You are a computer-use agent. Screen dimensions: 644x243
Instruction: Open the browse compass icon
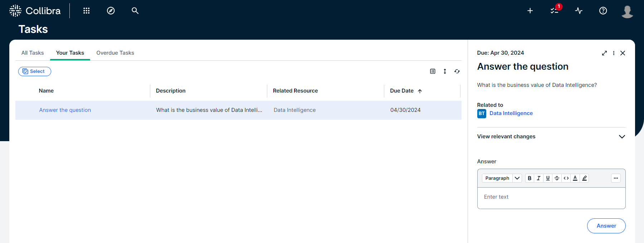pyautogui.click(x=111, y=11)
